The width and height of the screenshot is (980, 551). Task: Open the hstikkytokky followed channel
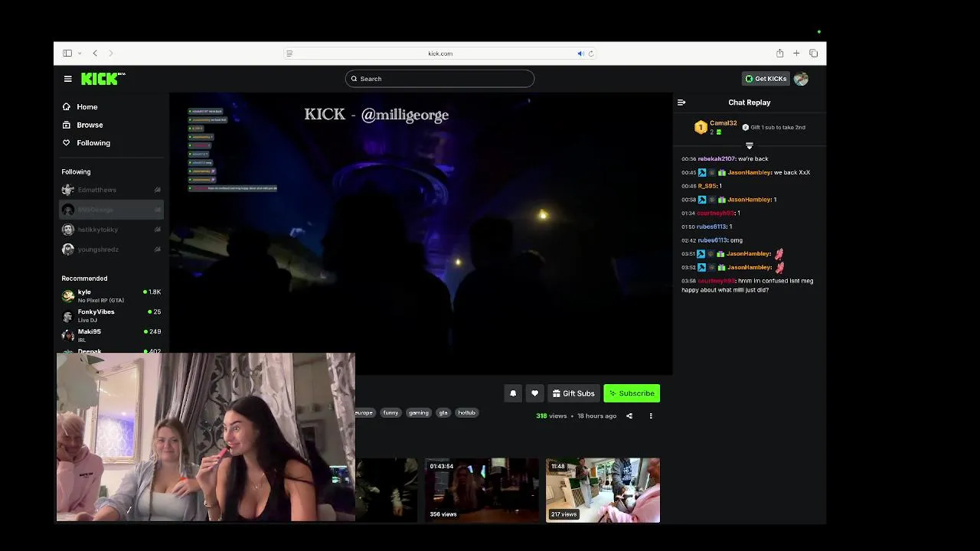point(111,230)
